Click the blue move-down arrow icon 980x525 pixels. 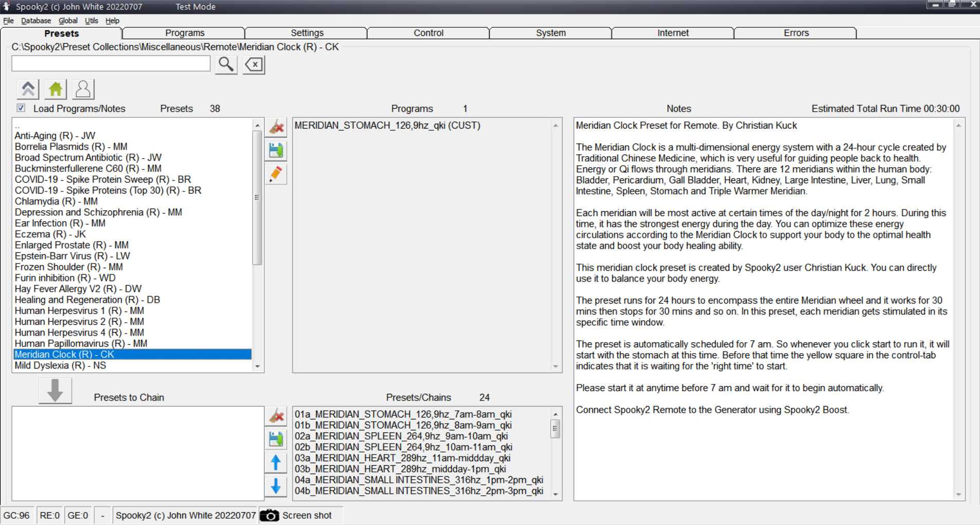point(276,486)
